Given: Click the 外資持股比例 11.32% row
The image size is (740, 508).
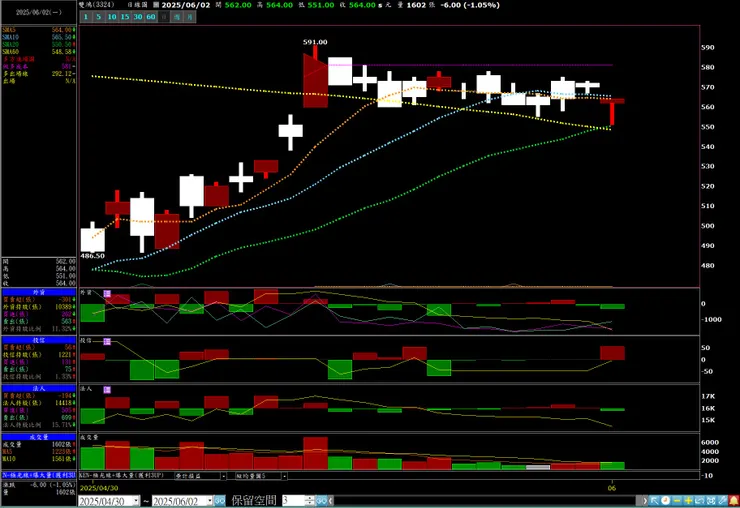Looking at the screenshot, I should coord(39,329).
